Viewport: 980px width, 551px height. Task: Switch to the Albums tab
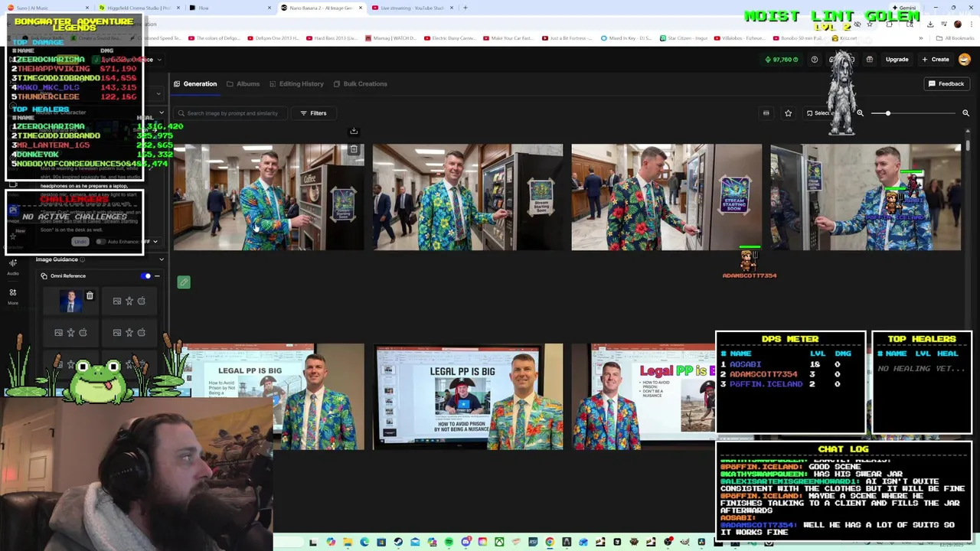243,83
